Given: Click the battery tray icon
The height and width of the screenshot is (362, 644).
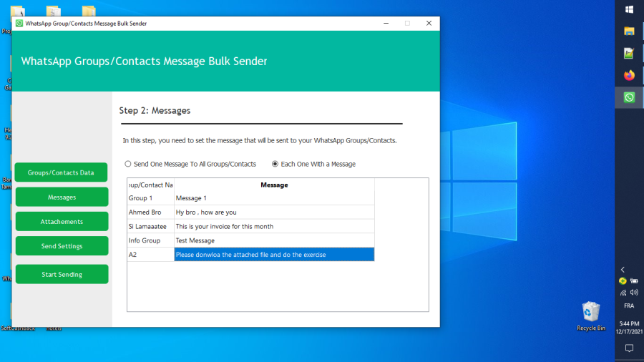Looking at the screenshot, I should pyautogui.click(x=634, y=281).
